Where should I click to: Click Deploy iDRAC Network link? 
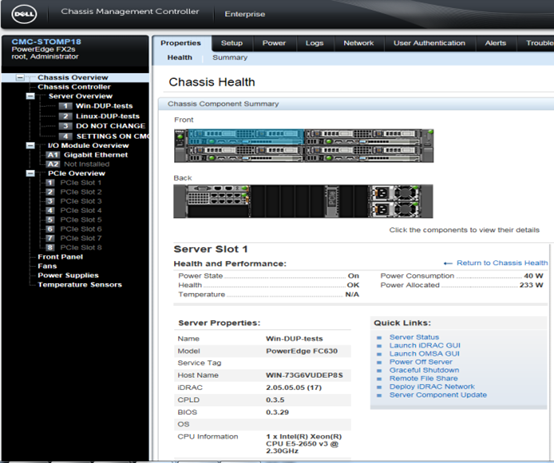click(432, 387)
